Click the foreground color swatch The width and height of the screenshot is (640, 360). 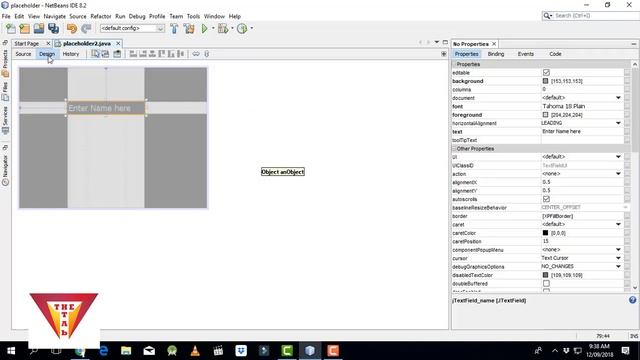(x=545, y=115)
